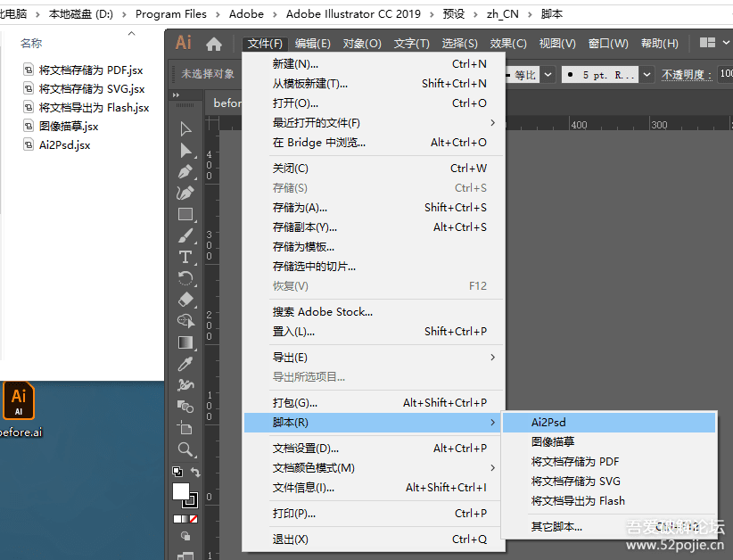Select the Eraser tool

[x=185, y=300]
